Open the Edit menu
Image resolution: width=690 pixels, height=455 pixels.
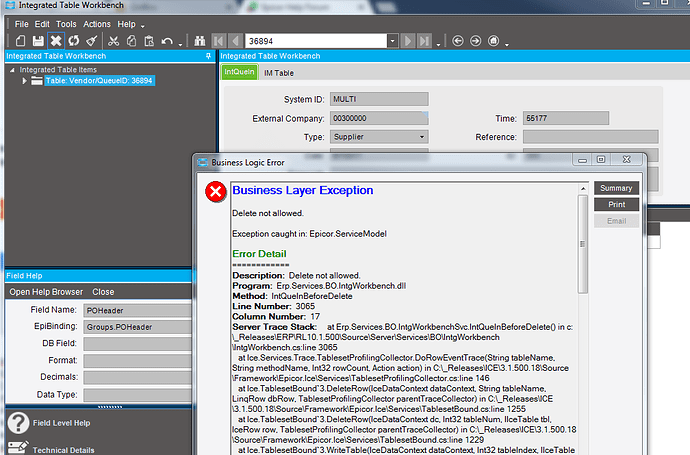[x=42, y=24]
